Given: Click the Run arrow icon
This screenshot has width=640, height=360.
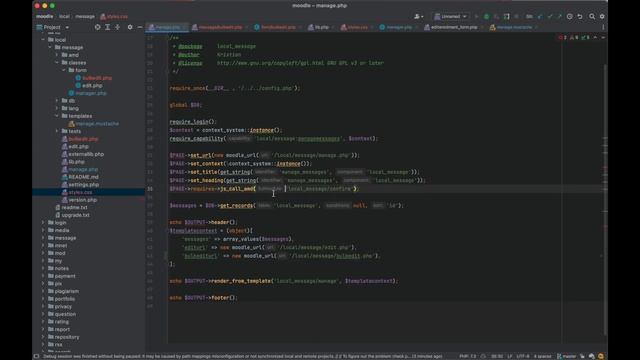Looking at the screenshot, I should point(476,16).
